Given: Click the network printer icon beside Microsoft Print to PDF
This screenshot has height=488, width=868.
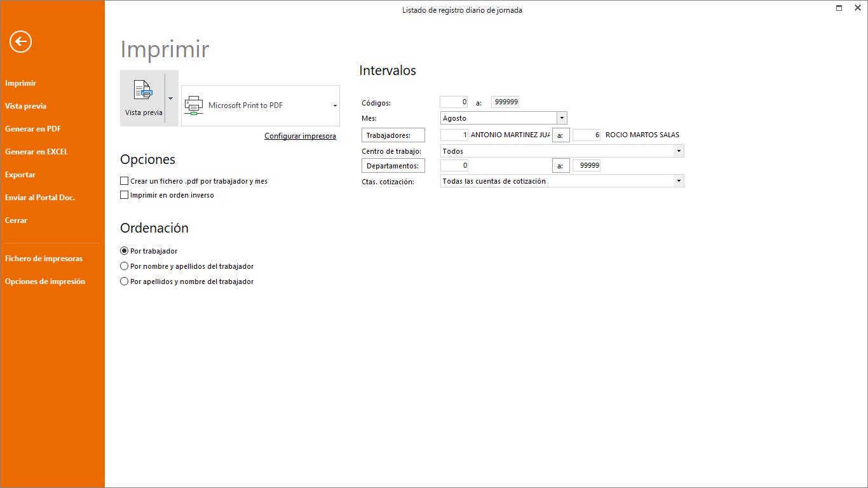Looking at the screenshot, I should pos(194,105).
